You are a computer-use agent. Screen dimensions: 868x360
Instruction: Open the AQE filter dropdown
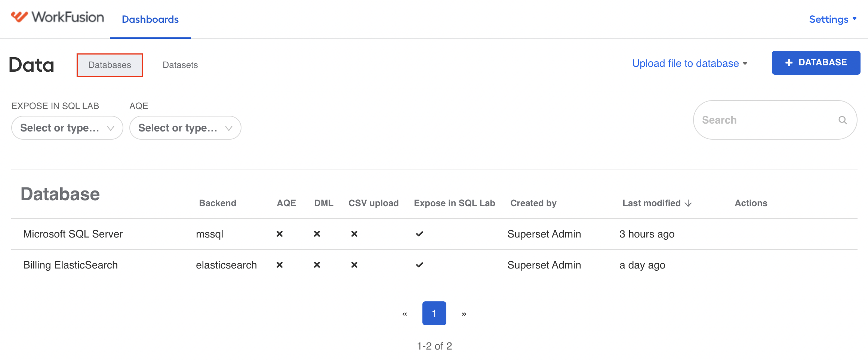(x=185, y=128)
